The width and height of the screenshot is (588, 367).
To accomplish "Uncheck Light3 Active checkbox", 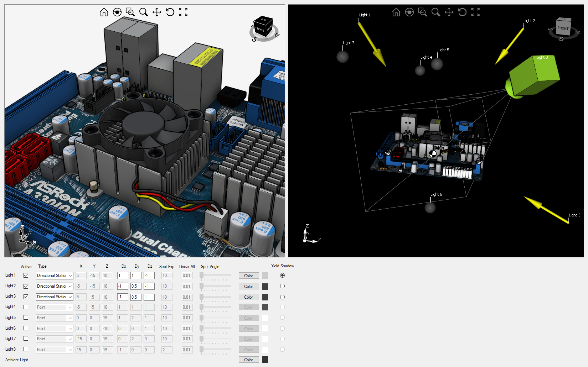I will pyautogui.click(x=26, y=297).
